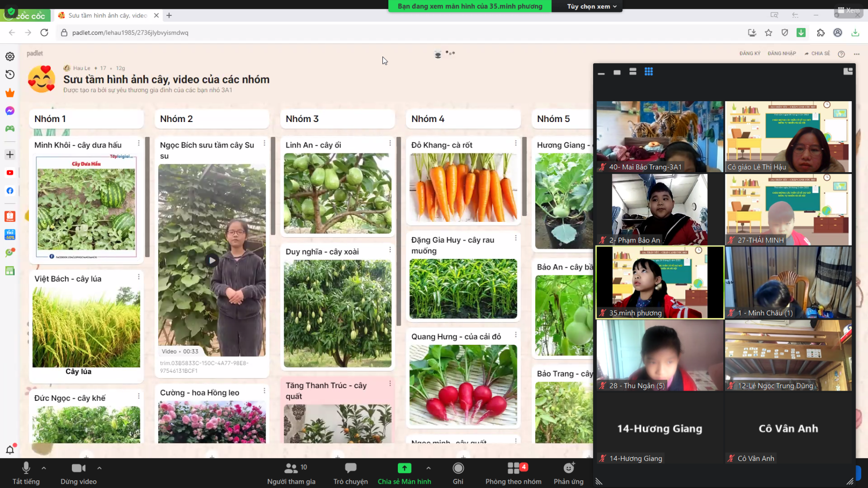Expand audio options arrow beside Tắt tiếng

coord(44,468)
